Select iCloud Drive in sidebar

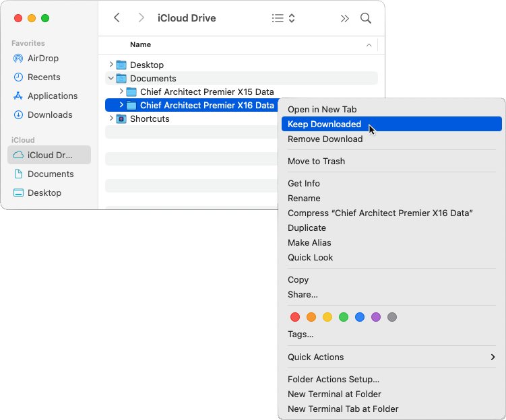click(x=49, y=155)
